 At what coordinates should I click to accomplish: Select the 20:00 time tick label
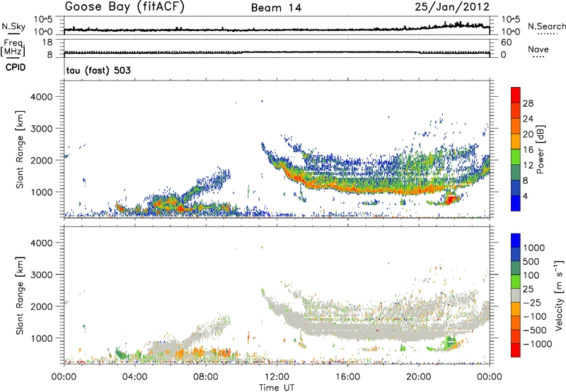point(418,377)
